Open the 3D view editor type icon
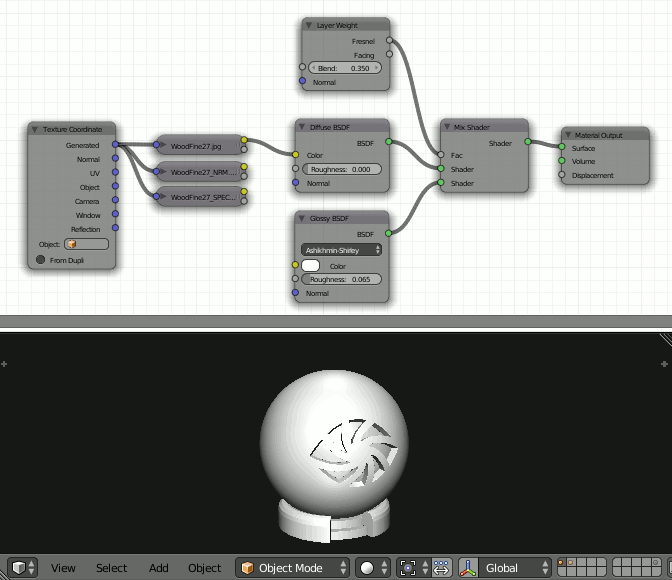The height and width of the screenshot is (580, 672). [x=23, y=568]
